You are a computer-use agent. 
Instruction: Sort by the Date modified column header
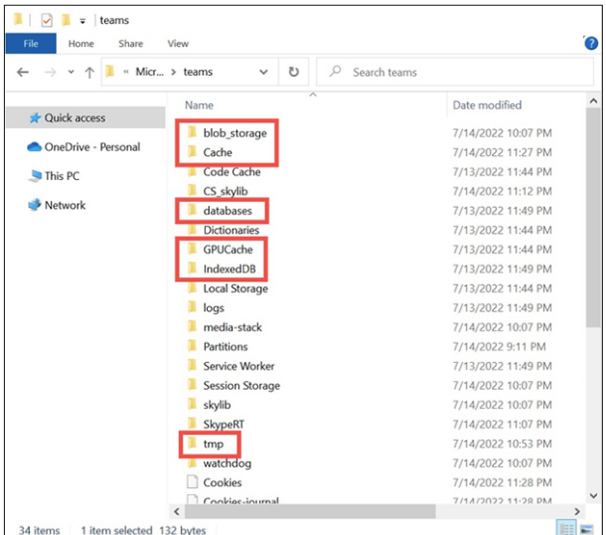pyautogui.click(x=487, y=105)
